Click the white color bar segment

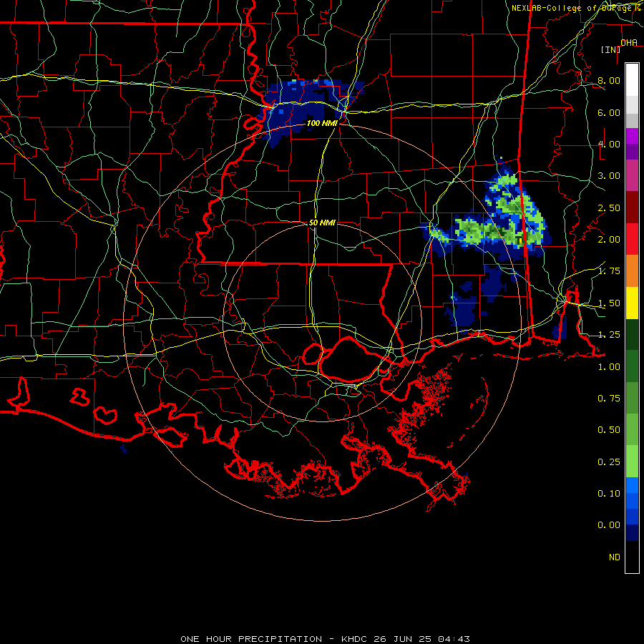[x=632, y=80]
